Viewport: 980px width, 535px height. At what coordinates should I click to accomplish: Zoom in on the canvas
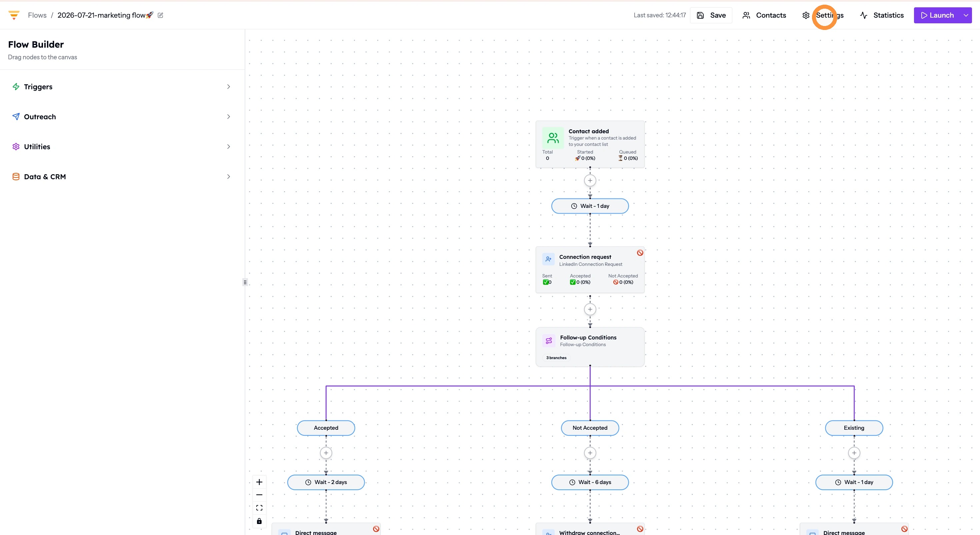(x=259, y=482)
